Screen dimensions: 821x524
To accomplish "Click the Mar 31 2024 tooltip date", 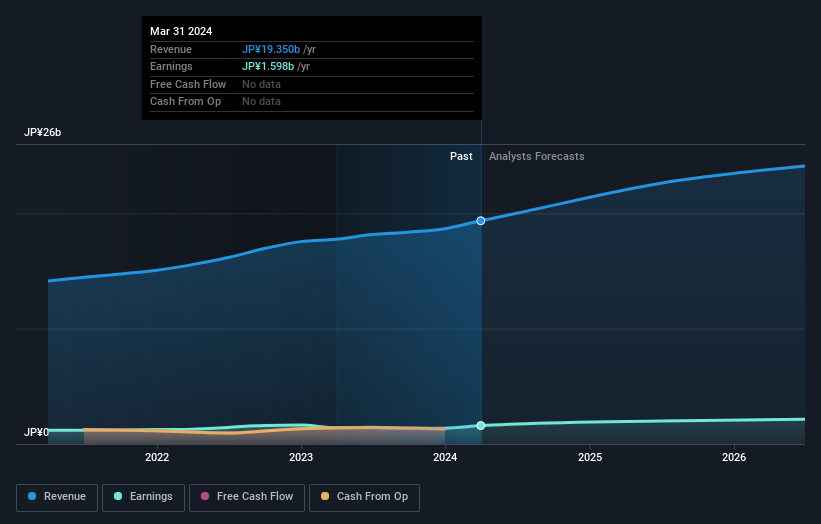I will point(181,31).
